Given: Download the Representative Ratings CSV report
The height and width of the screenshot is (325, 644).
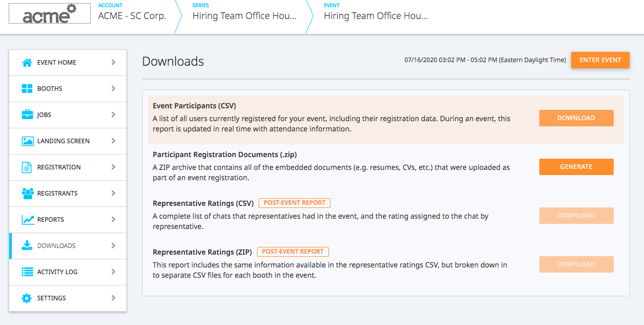Looking at the screenshot, I should tap(576, 216).
